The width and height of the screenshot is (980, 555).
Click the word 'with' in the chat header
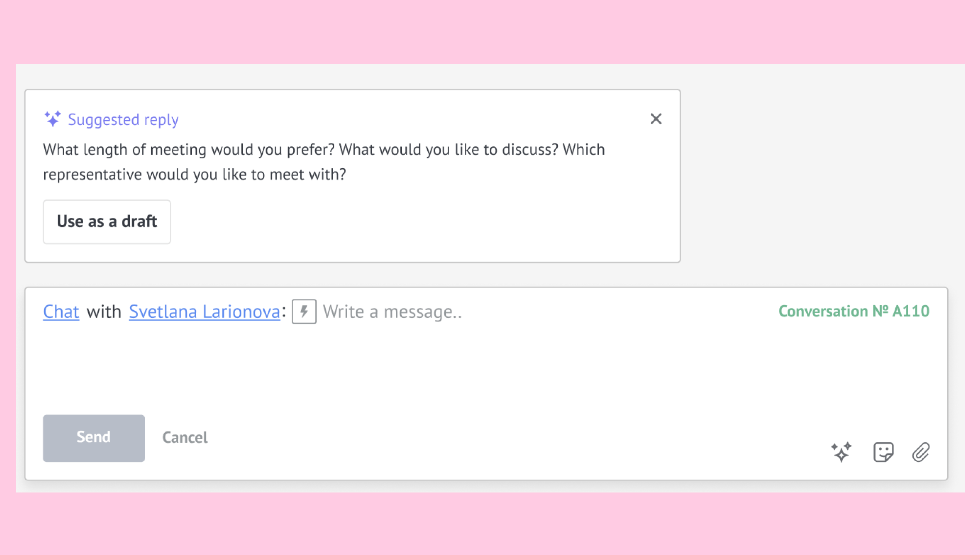104,311
